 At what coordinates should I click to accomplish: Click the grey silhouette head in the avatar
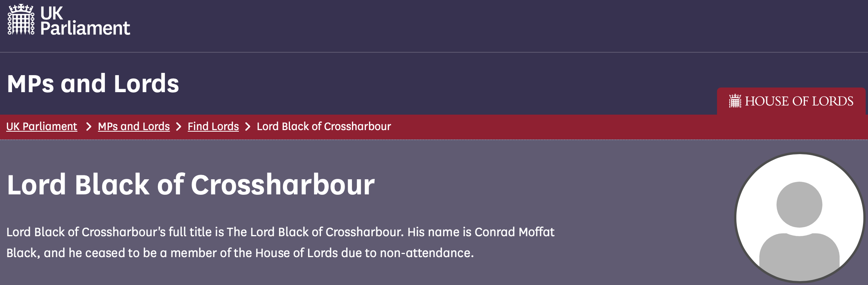pyautogui.click(x=799, y=204)
